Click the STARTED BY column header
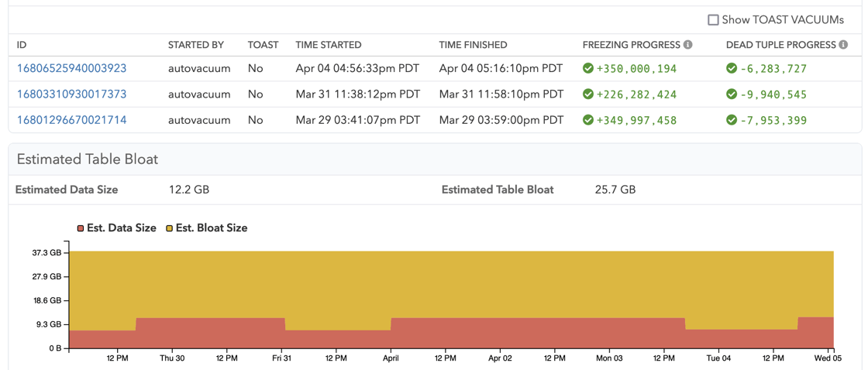Viewport: 868px width, 370px height. 196,45
